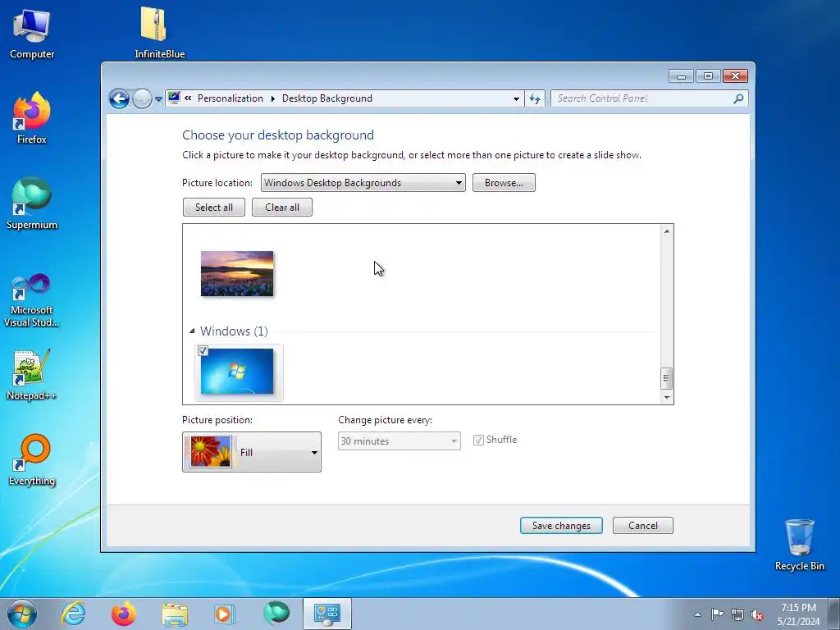Open the Picture location dropdown

tap(363, 183)
